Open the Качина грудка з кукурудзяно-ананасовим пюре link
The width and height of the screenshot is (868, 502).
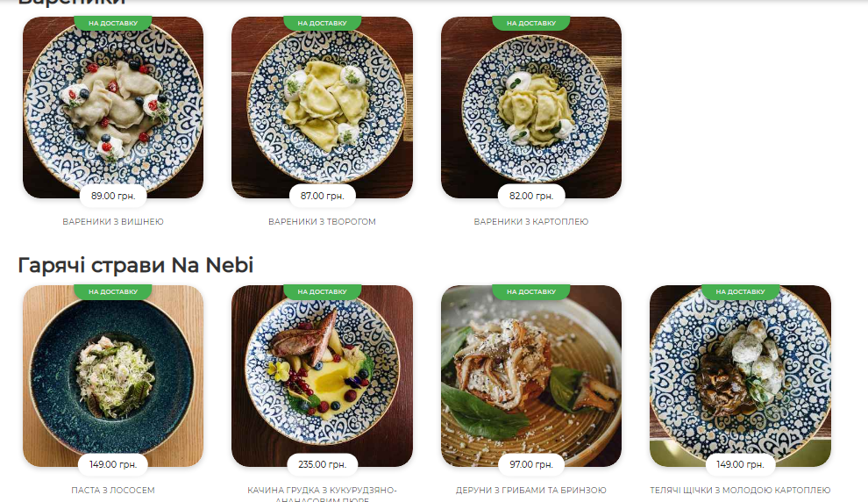coord(322,494)
